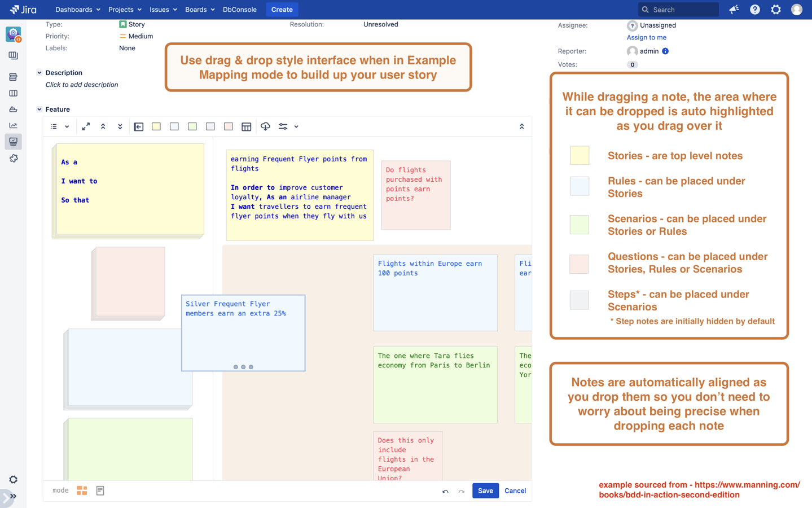Viewport: 812px width, 508px height.
Task: Click the Assign to me link
Action: (x=646, y=37)
